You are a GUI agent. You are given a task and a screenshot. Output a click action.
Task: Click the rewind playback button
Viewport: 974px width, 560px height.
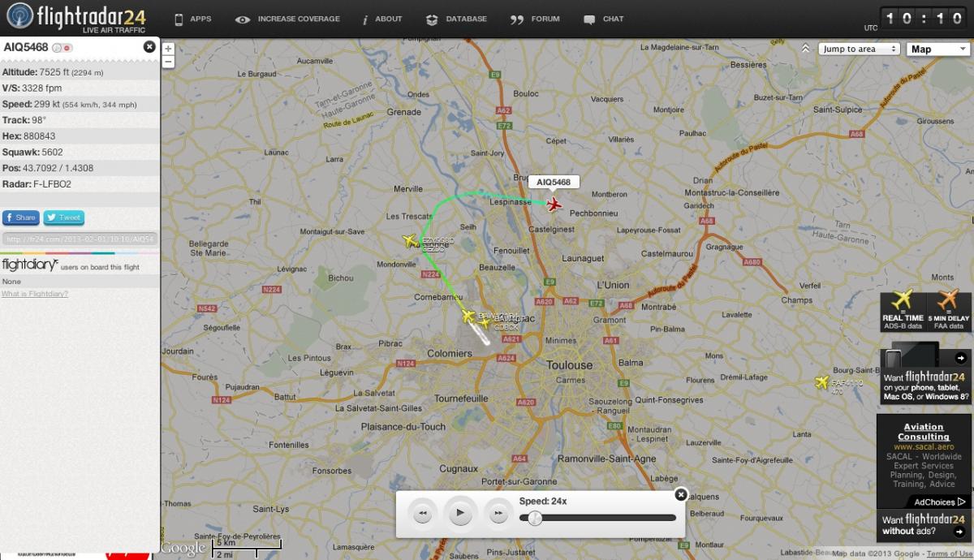tap(422, 513)
